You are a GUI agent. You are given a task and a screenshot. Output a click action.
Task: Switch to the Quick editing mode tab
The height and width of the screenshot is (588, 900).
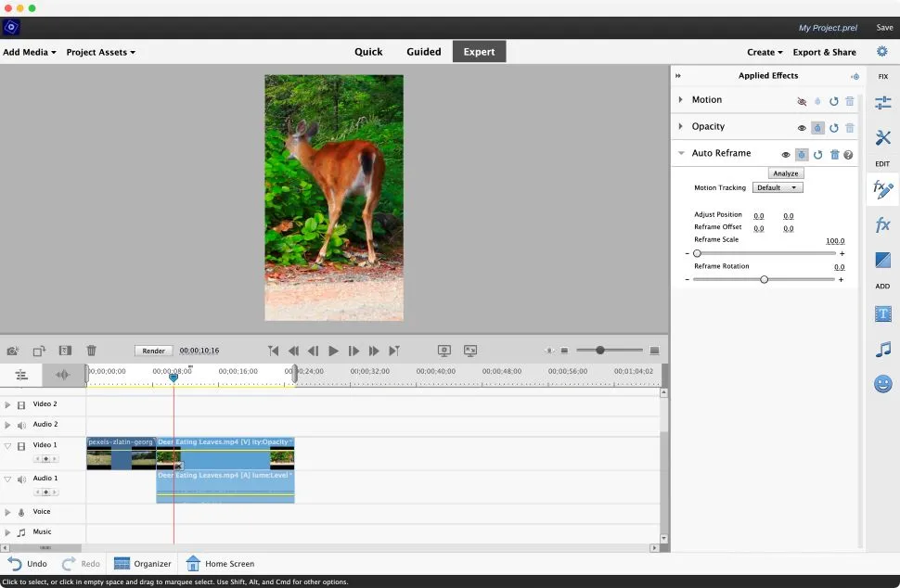(x=368, y=52)
